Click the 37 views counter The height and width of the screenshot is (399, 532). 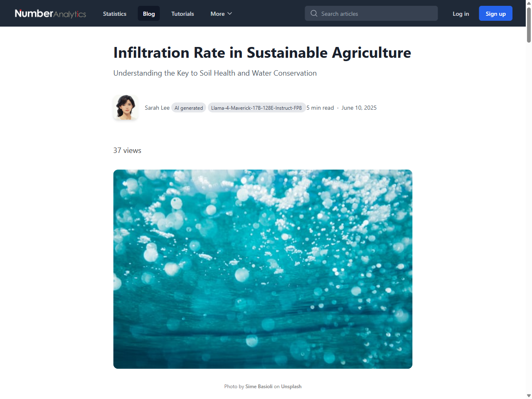point(127,150)
